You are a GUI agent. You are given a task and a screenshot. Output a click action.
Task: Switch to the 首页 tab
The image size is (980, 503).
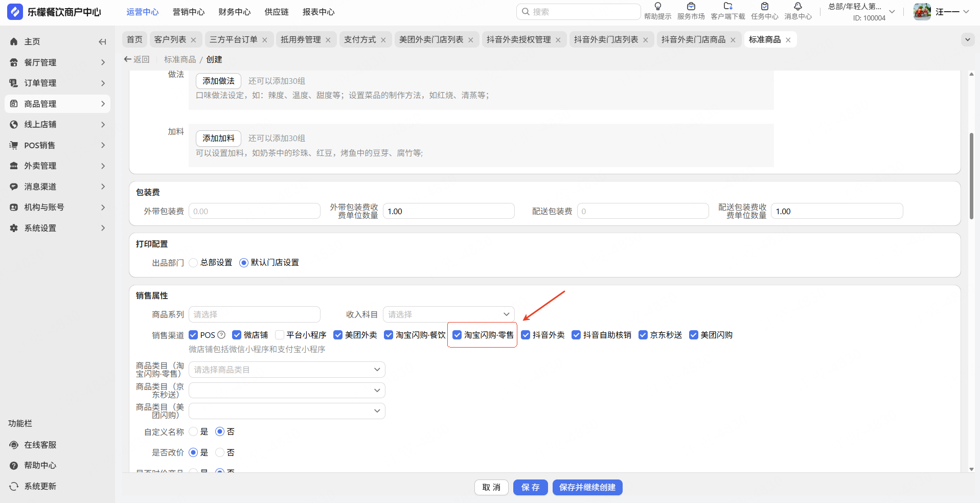tap(134, 39)
